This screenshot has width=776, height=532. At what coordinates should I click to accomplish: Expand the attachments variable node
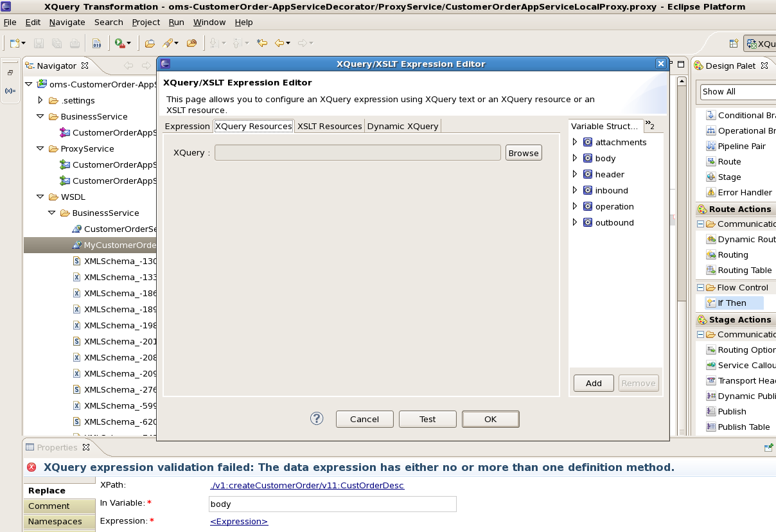click(575, 142)
